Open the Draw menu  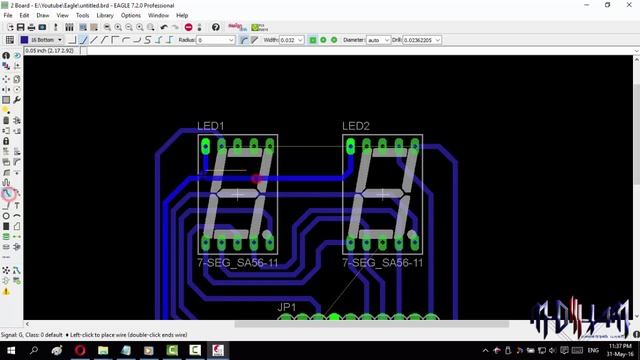click(x=43, y=16)
